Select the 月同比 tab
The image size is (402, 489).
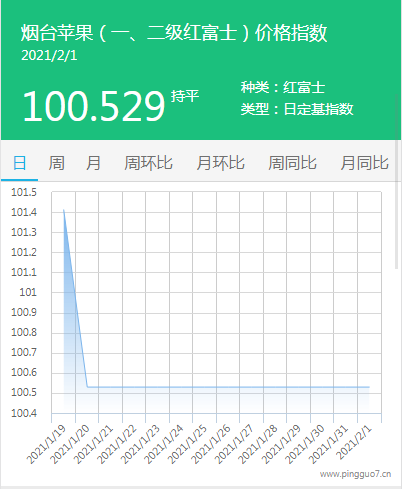[x=364, y=163]
